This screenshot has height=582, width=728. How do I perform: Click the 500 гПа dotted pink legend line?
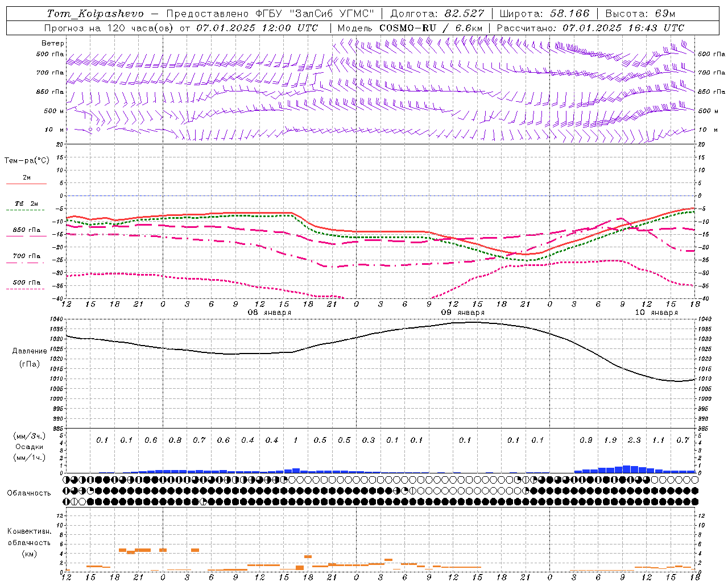(26, 289)
